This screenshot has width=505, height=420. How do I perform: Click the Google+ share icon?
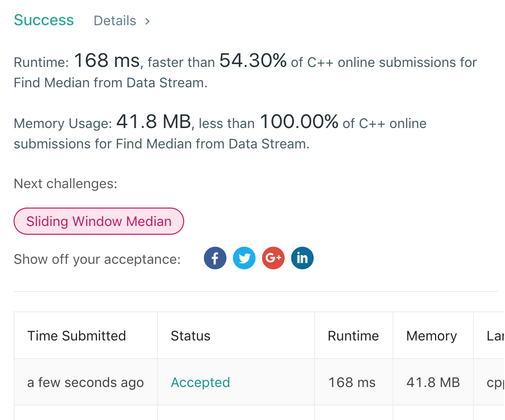point(273,258)
